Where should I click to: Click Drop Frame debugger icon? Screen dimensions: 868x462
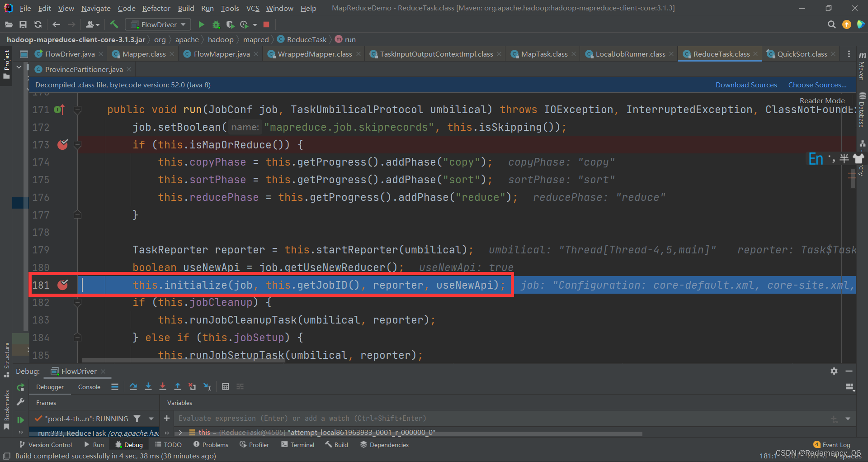192,386
